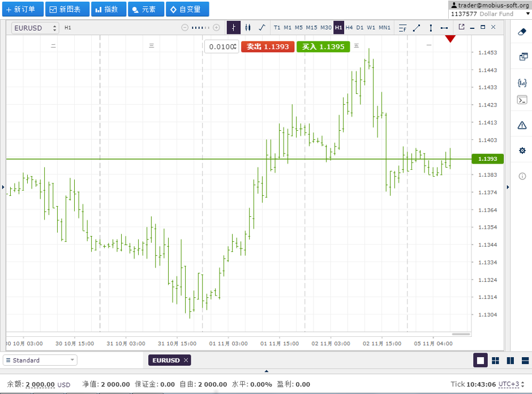
Task: Open the settings gear in sidebar
Action: click(x=522, y=151)
